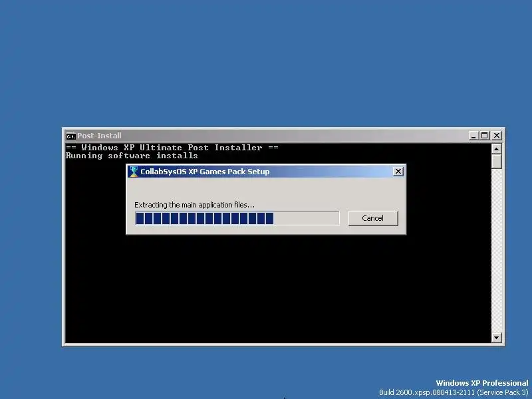Image resolution: width=532 pixels, height=399 pixels.
Task: Cancel the Games Pack extraction
Action: point(373,218)
